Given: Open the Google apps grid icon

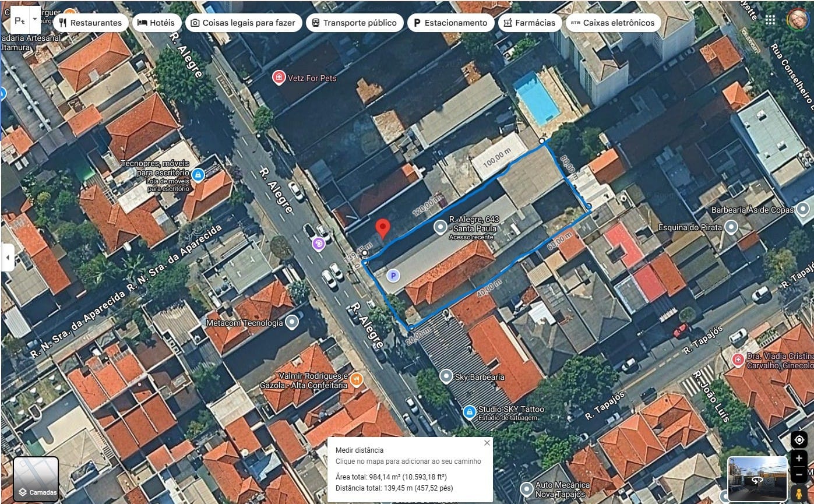Looking at the screenshot, I should click(x=770, y=20).
